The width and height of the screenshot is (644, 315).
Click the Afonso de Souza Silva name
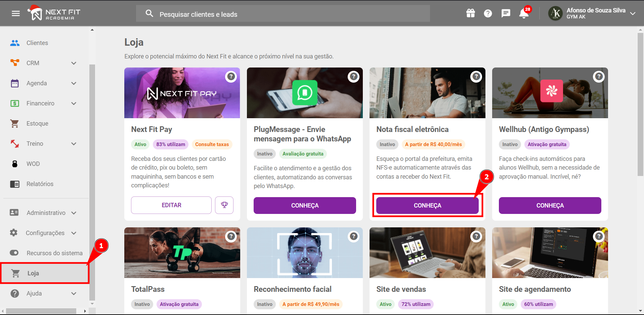pyautogui.click(x=596, y=10)
